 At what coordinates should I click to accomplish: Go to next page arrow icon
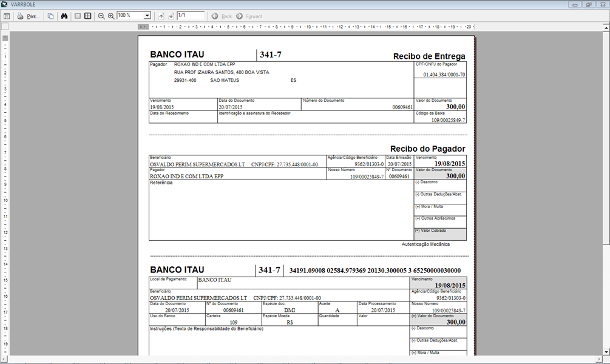pos(171,16)
